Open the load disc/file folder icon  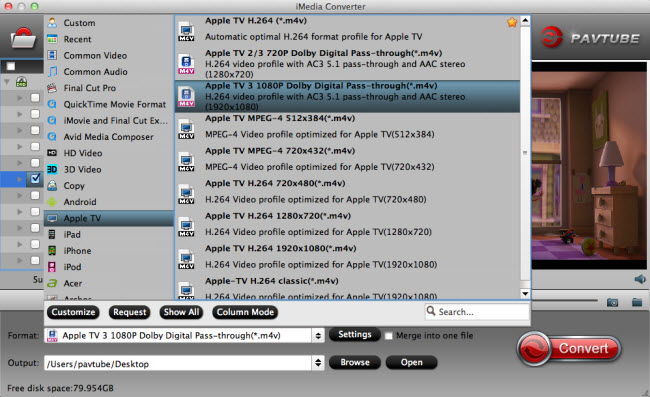click(x=23, y=39)
